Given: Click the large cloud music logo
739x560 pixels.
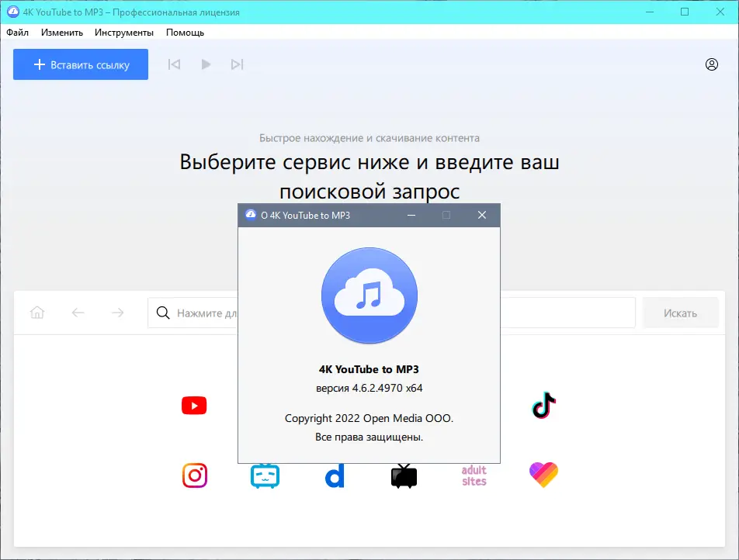Looking at the screenshot, I should coord(369,296).
